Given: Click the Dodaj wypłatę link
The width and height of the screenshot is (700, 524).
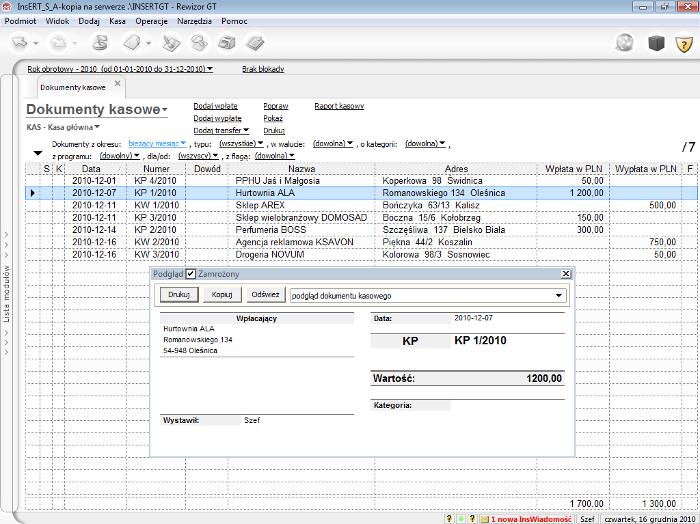Looking at the screenshot, I should 217,118.
